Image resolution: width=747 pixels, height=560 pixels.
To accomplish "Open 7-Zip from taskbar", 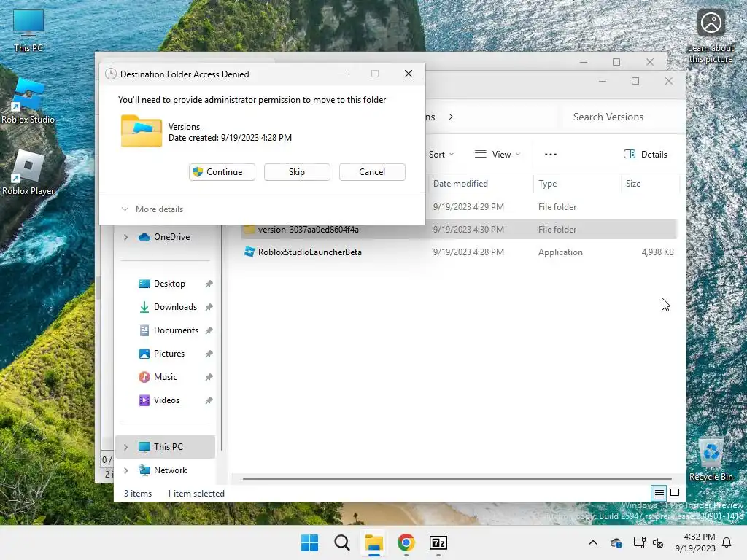I will (x=438, y=542).
